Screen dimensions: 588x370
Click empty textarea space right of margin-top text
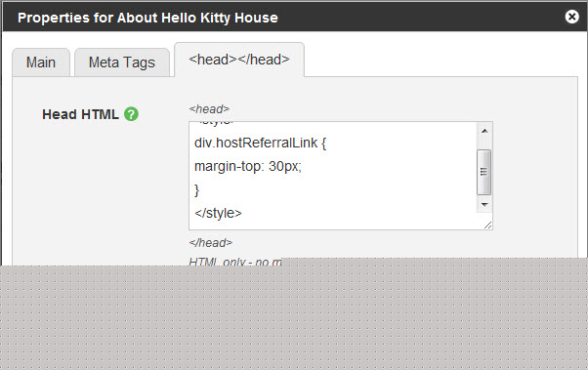click(386, 166)
